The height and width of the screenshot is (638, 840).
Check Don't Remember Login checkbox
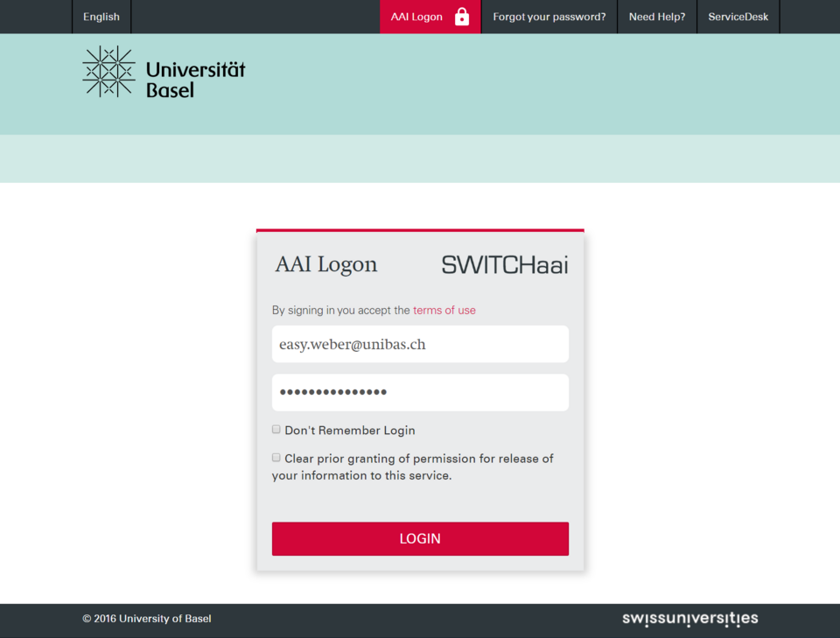(276, 429)
